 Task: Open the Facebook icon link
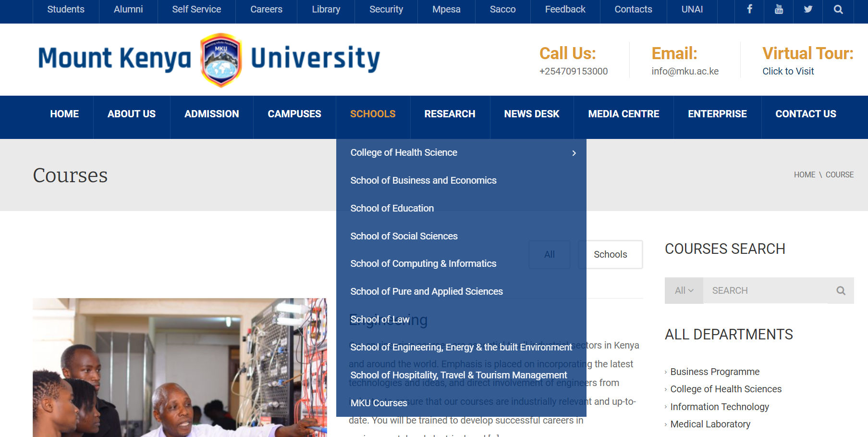pyautogui.click(x=749, y=9)
